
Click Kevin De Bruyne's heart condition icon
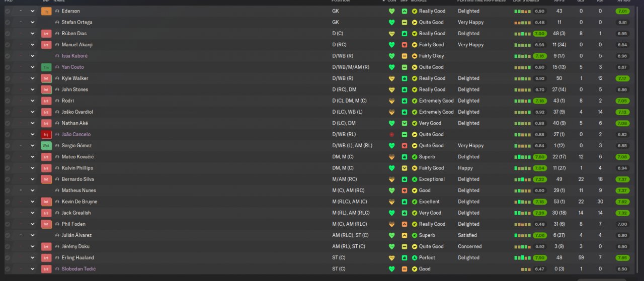coord(392,202)
